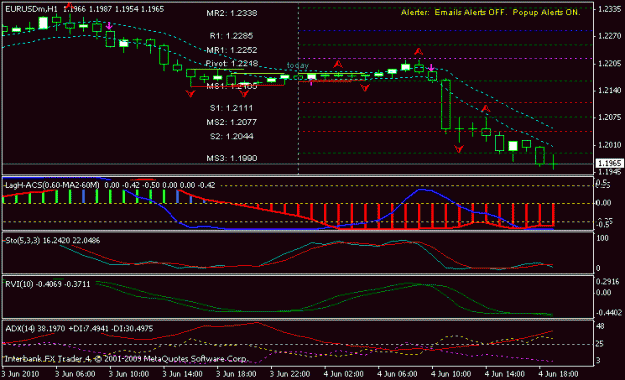Screen dimensions: 625x380
Task: Click the 3 Jun 22:00 time label
Action: (290, 374)
